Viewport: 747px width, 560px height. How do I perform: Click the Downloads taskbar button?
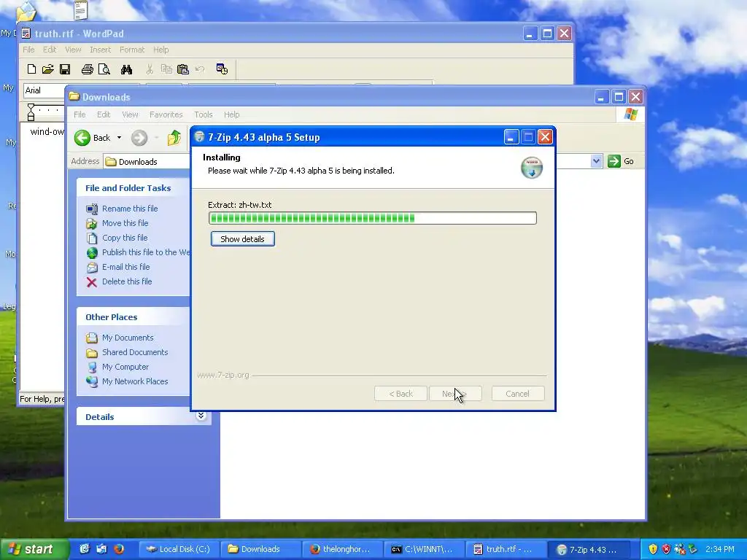(261, 550)
